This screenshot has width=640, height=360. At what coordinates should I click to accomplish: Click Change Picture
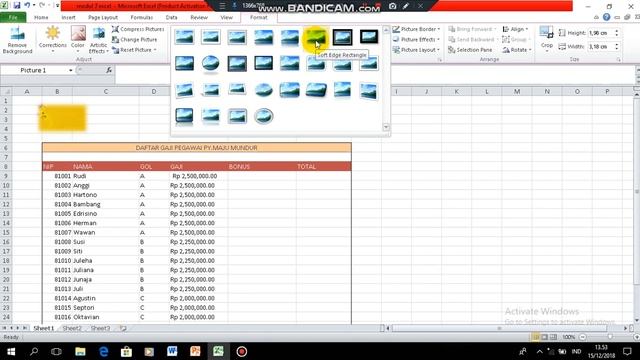(135, 40)
